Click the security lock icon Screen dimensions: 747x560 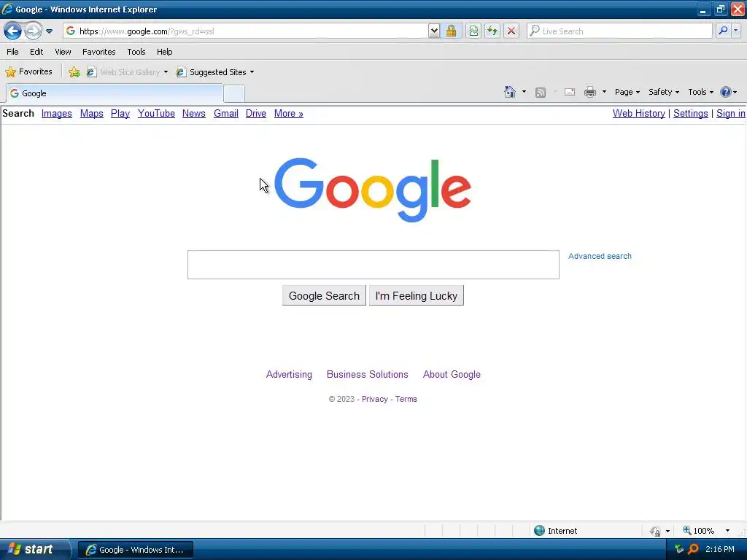(x=451, y=31)
